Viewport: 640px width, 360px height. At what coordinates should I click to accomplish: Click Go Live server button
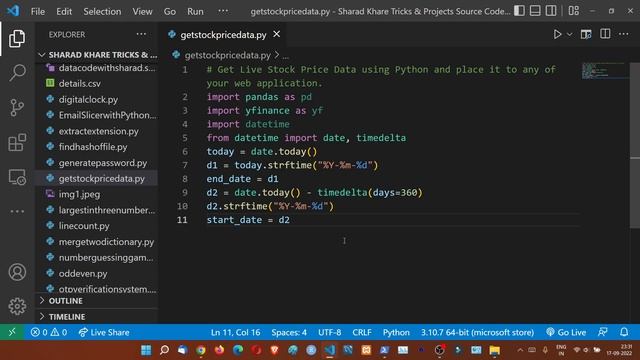[566, 332]
